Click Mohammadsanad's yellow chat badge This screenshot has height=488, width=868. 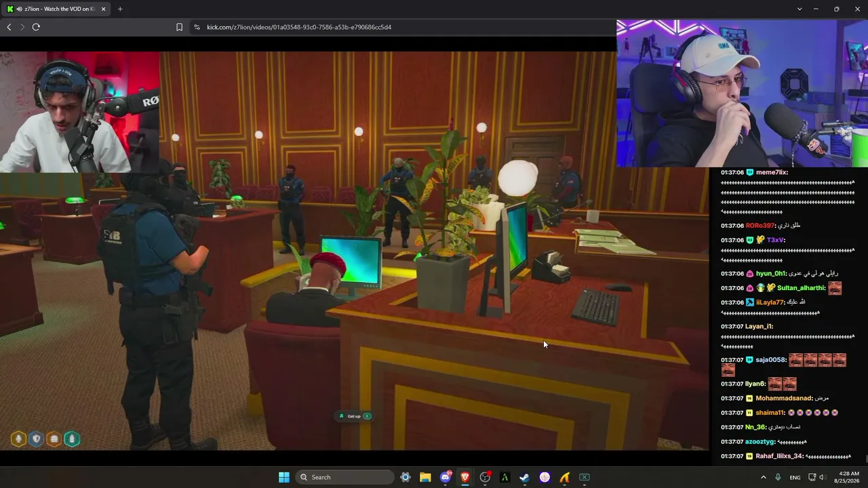coord(750,399)
